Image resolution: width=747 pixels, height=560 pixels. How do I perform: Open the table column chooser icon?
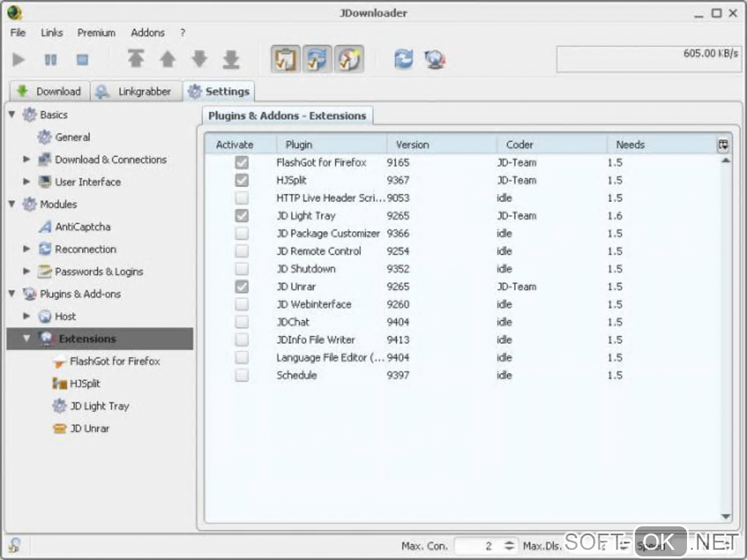coord(723,145)
